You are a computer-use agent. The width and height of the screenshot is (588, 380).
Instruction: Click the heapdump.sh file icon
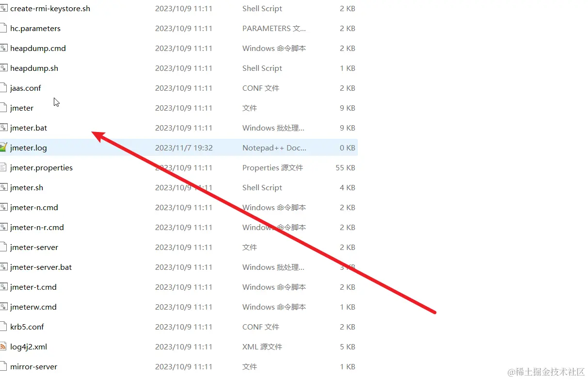3,68
